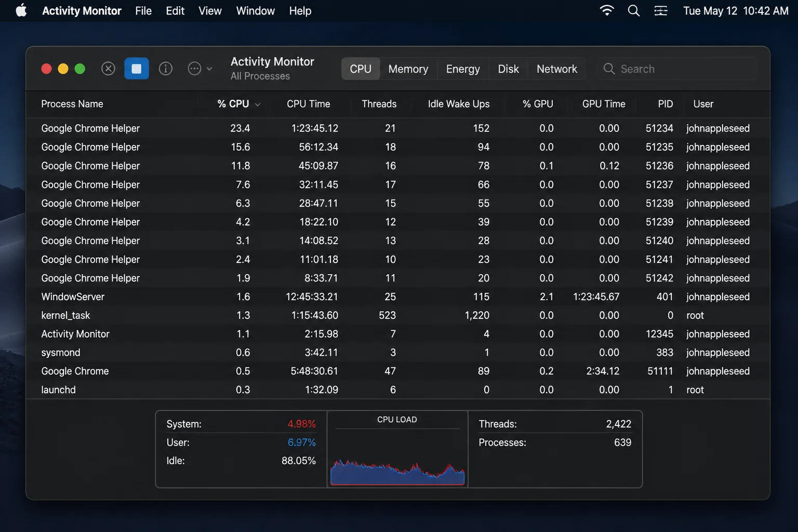This screenshot has width=798, height=532.
Task: Select the WindowServer process row
Action: tap(398, 297)
